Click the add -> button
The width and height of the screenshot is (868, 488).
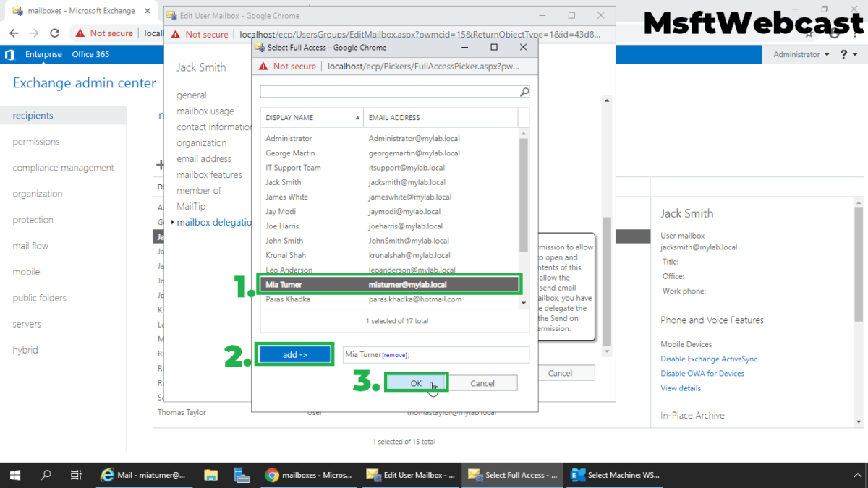tap(294, 354)
